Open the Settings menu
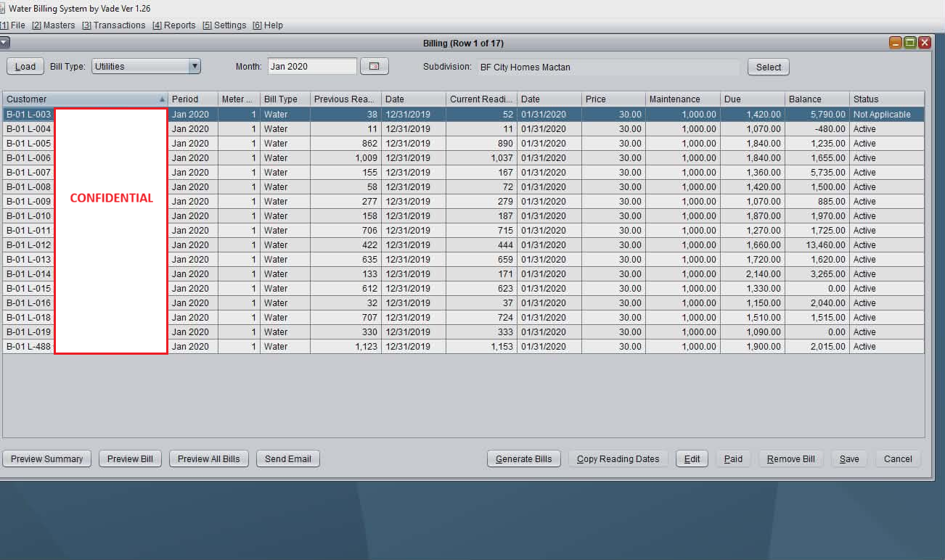 click(x=224, y=25)
